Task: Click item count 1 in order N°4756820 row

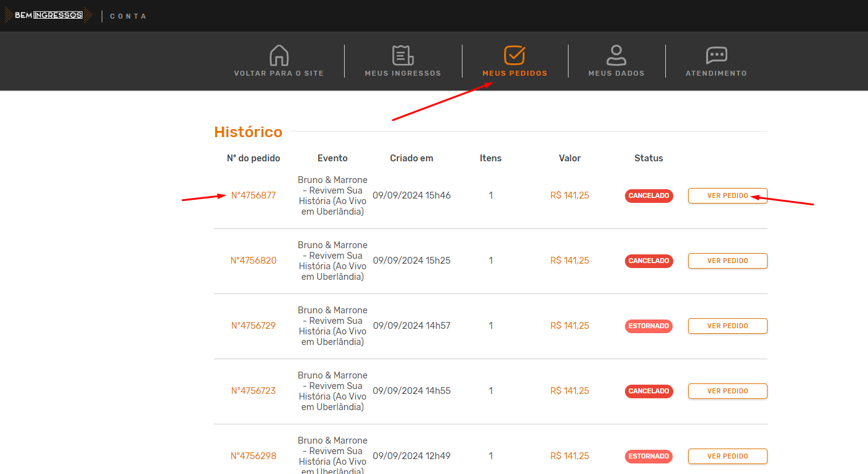Action: tap(491, 261)
